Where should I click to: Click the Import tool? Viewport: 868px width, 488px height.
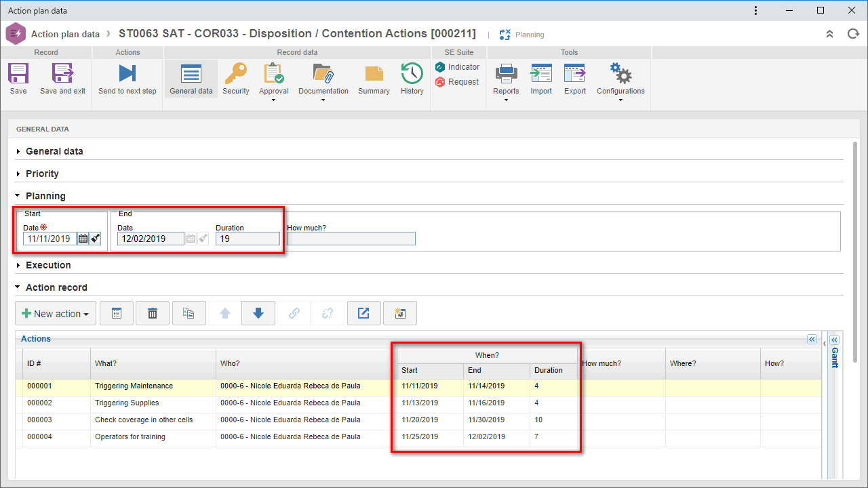541,79
